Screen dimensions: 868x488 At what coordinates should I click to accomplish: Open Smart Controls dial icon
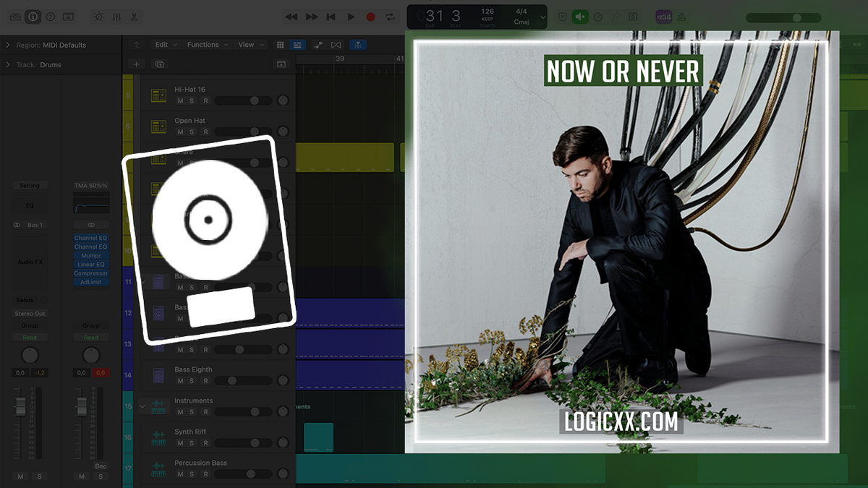point(98,17)
